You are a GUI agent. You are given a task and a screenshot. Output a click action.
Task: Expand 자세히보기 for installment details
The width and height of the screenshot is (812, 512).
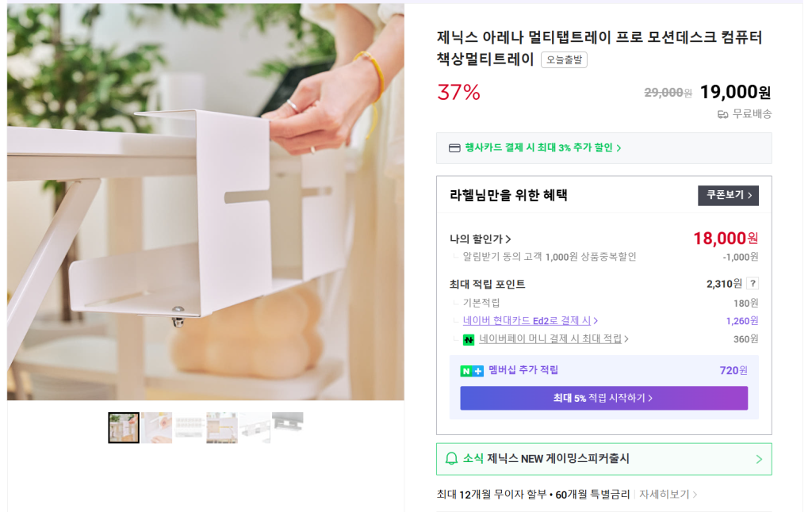(x=668, y=495)
